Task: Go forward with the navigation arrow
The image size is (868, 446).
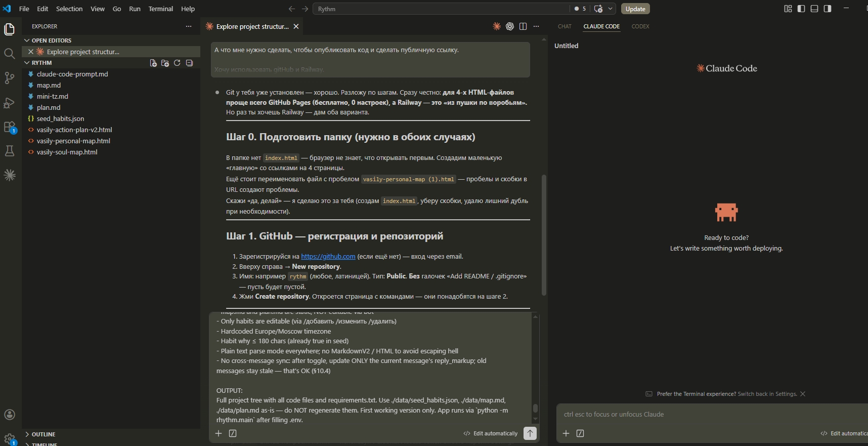Action: [x=305, y=9]
